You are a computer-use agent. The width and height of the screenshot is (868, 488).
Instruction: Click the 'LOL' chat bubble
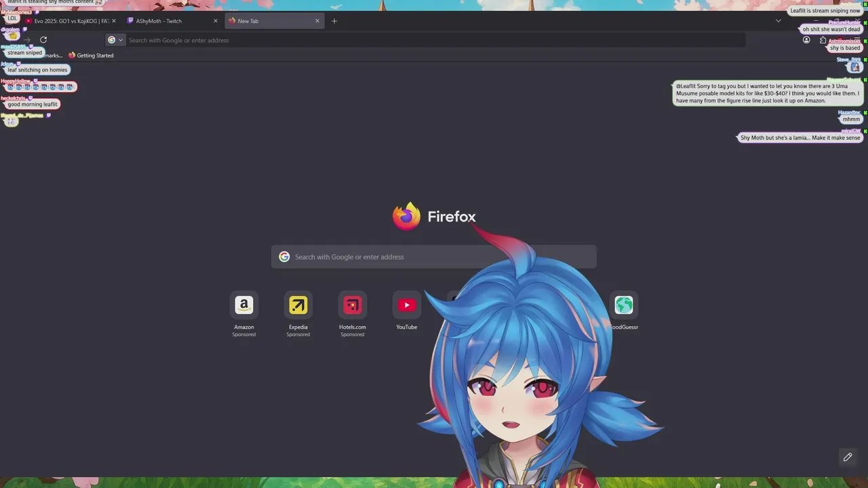coord(12,18)
